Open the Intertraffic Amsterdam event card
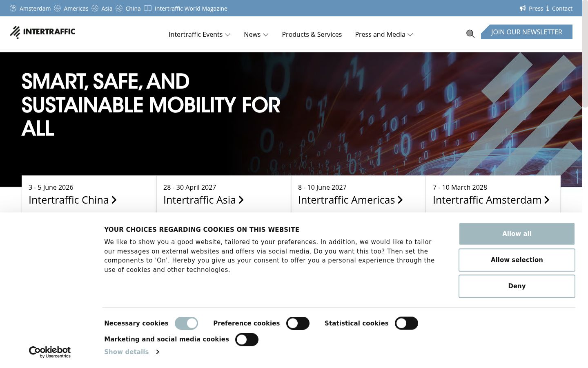The image size is (588, 368). (493, 194)
